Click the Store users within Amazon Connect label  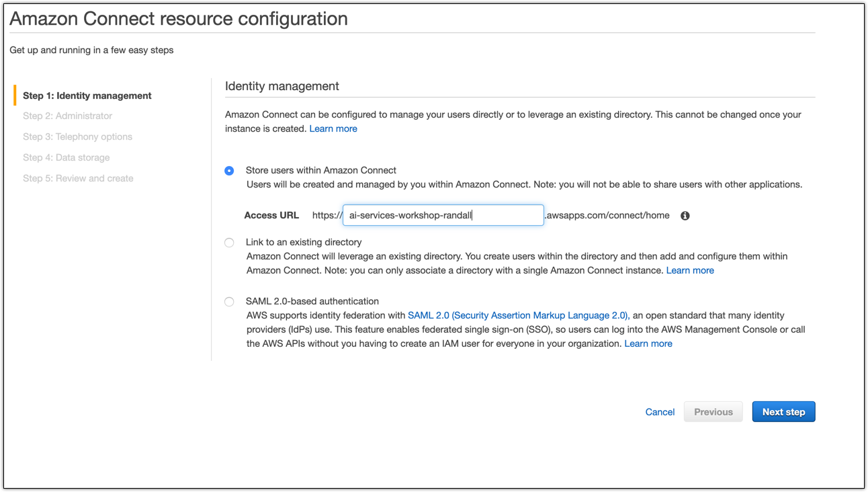321,170
